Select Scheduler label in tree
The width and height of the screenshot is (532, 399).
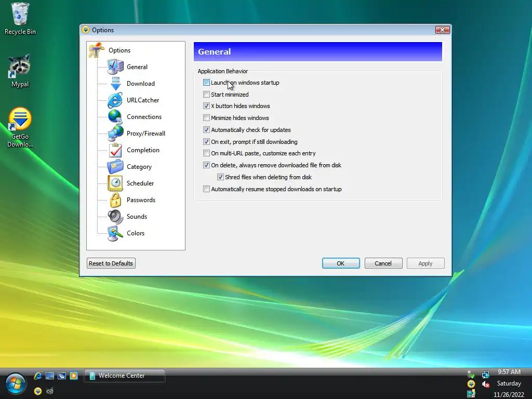tap(140, 183)
